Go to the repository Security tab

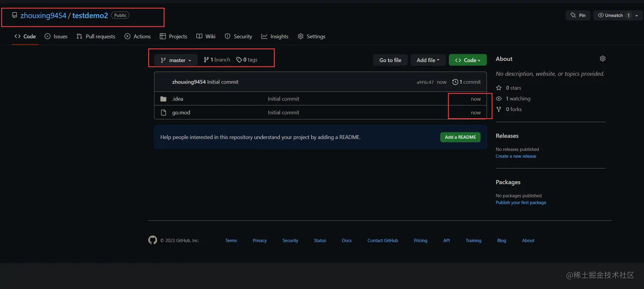[239, 37]
